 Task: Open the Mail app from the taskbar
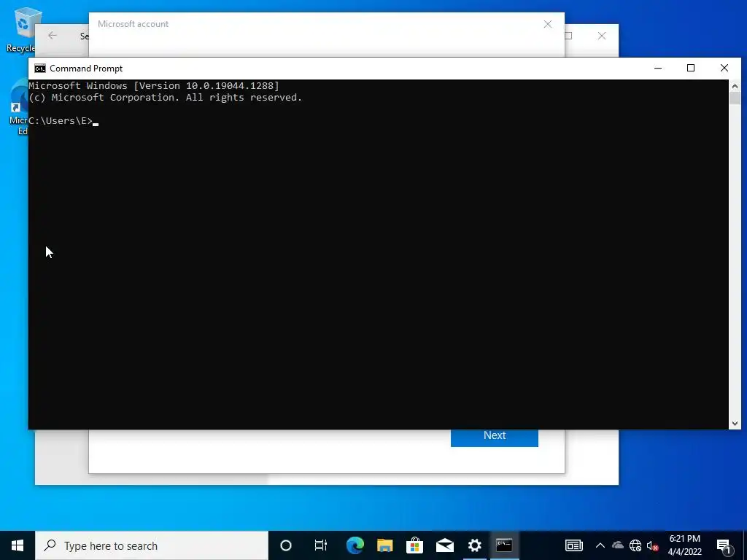click(445, 545)
